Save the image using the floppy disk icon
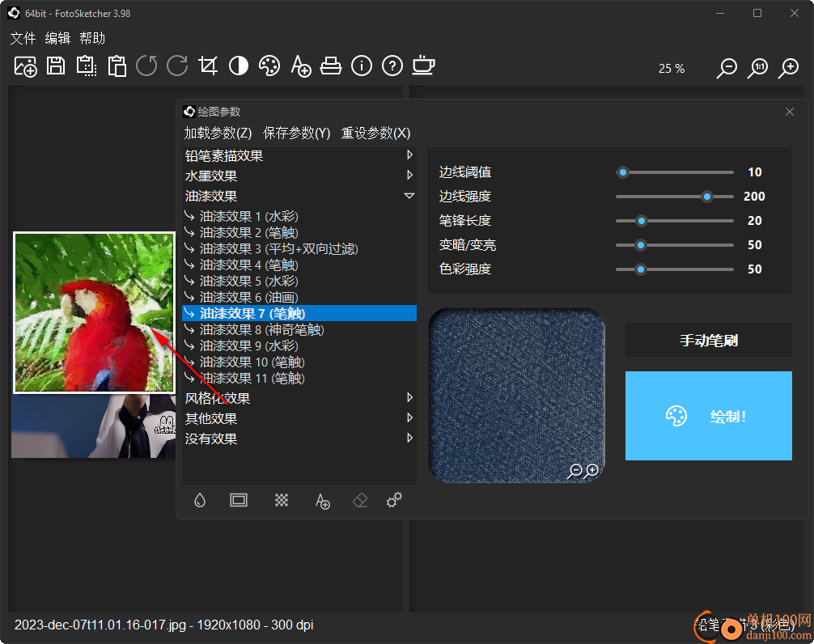Image resolution: width=814 pixels, height=644 pixels. [56, 66]
